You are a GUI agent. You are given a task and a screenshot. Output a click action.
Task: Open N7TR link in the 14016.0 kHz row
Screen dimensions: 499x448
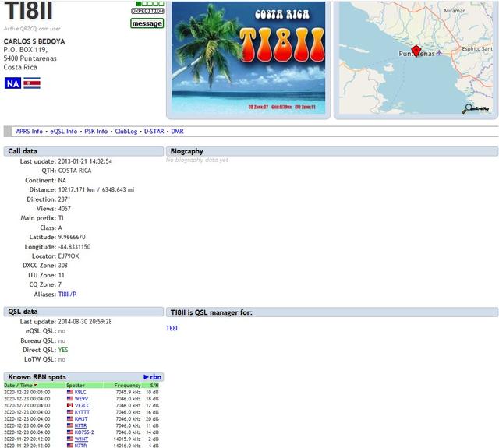pos(80,446)
